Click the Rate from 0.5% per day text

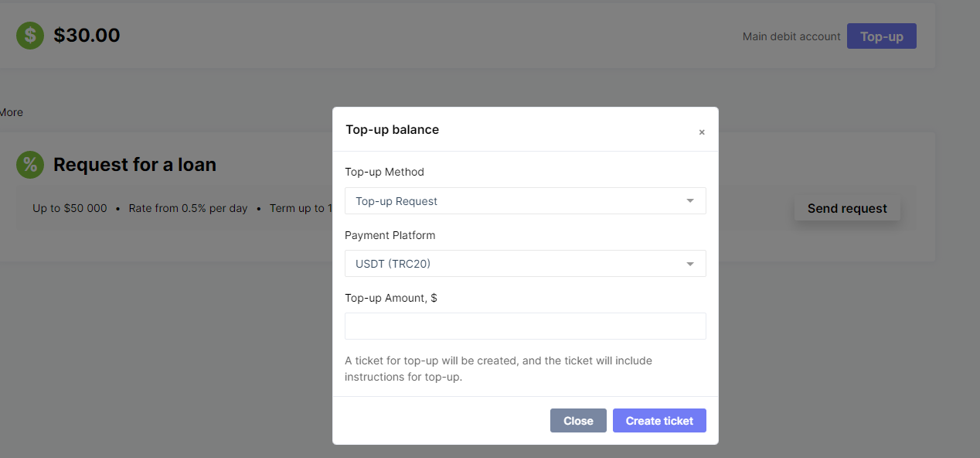[x=188, y=209]
